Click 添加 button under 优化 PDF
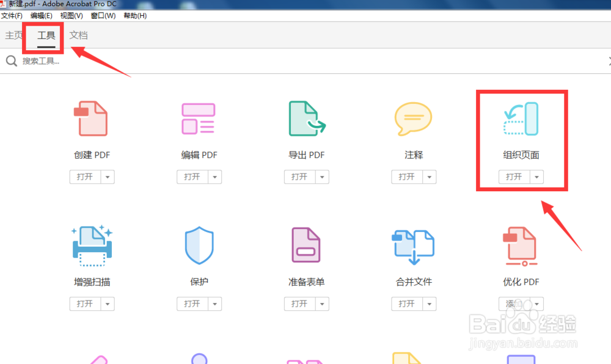 [x=514, y=304]
